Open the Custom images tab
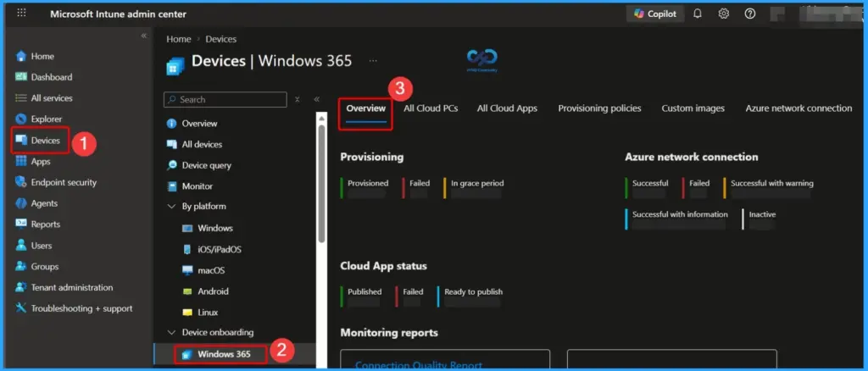868x371 pixels. pyautogui.click(x=693, y=108)
